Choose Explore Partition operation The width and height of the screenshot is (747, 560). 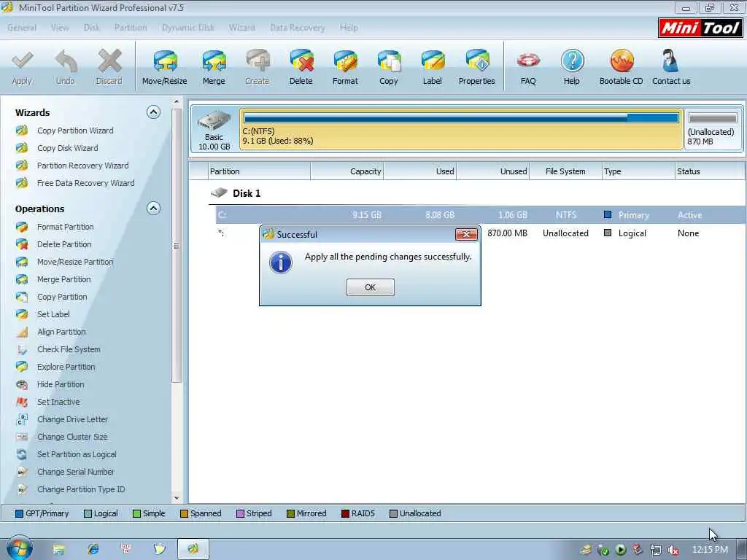(x=66, y=367)
